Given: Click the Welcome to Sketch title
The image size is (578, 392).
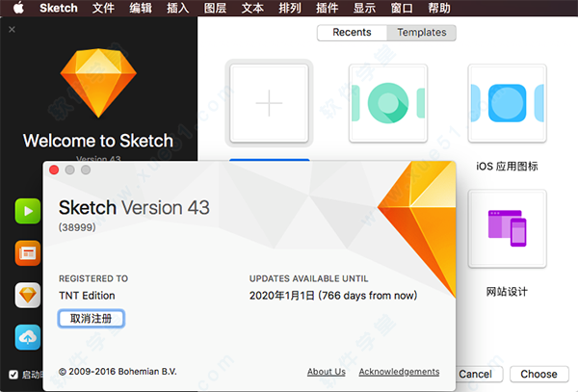Looking at the screenshot, I should coord(98,141).
